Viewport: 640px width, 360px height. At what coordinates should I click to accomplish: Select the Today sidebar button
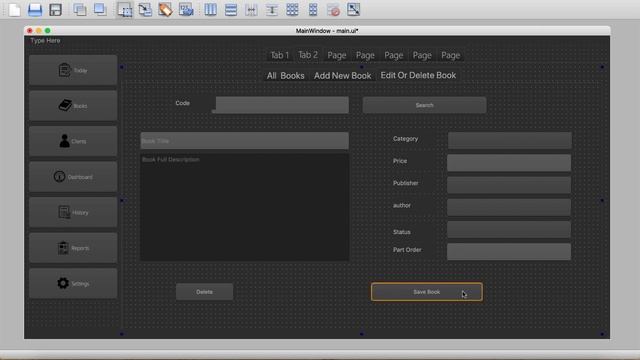73,70
